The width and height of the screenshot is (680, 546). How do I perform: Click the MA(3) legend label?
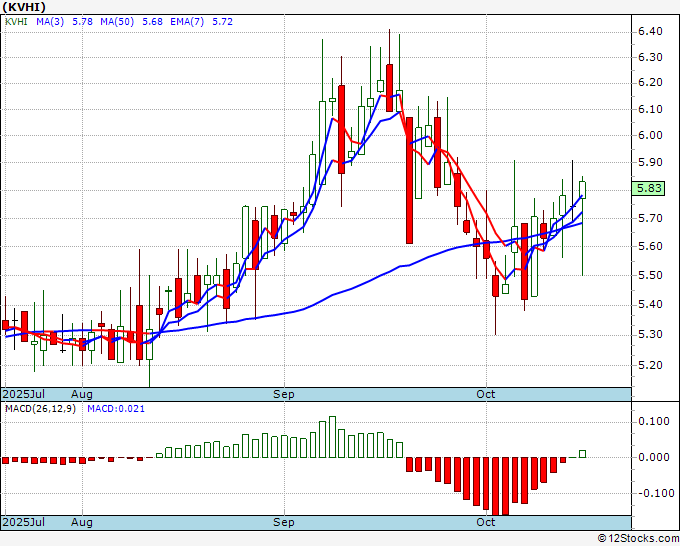pyautogui.click(x=50, y=22)
